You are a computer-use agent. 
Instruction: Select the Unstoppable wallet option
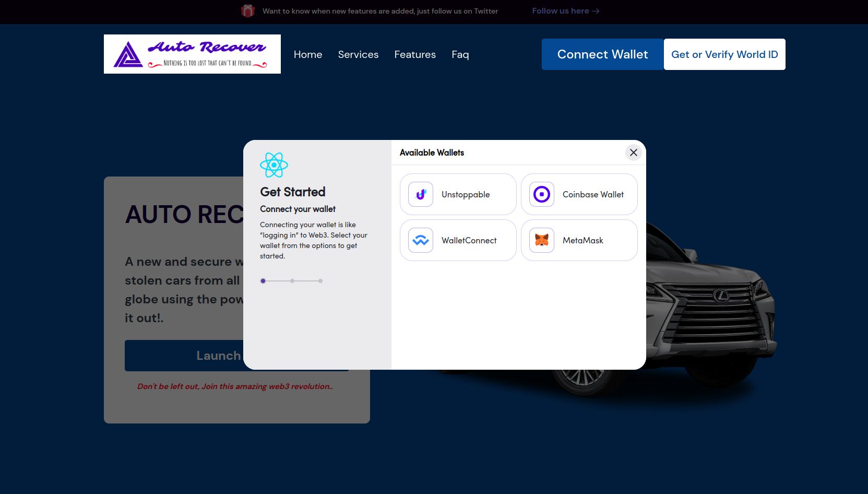pyautogui.click(x=458, y=194)
